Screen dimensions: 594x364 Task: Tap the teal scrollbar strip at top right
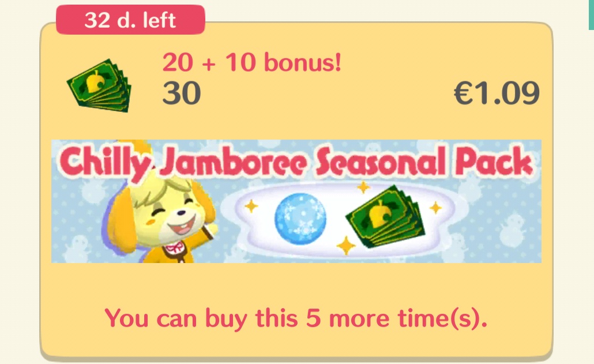click(x=591, y=15)
